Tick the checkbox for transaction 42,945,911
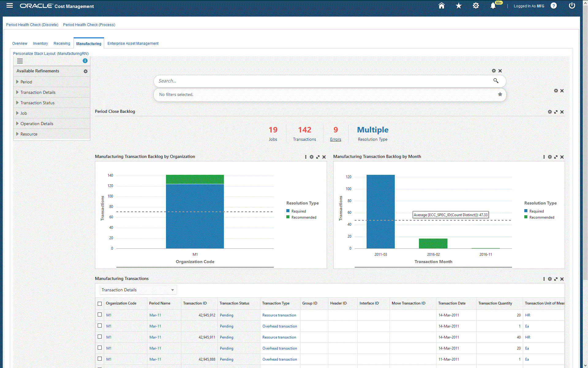This screenshot has height=368, width=588. coord(100,337)
